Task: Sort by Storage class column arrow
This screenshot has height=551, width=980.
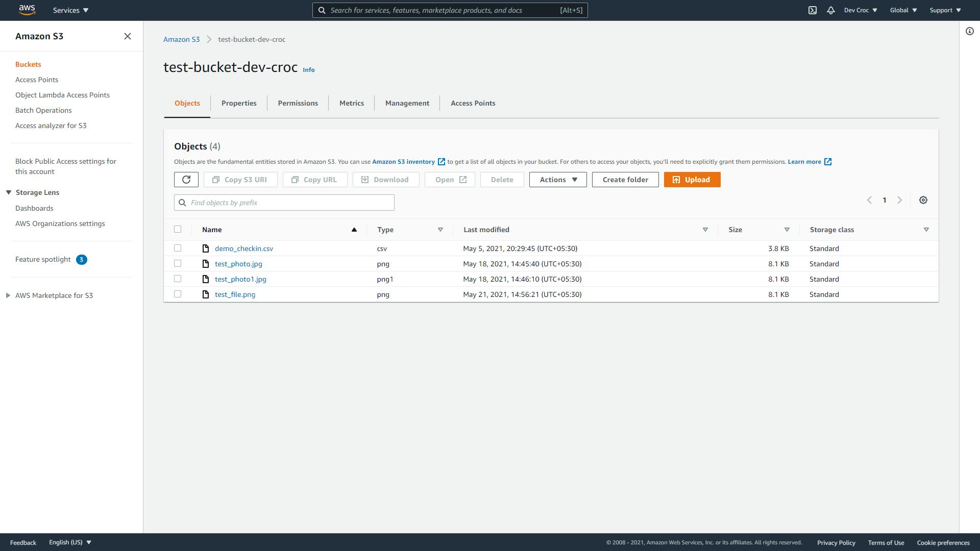Action: pyautogui.click(x=926, y=230)
